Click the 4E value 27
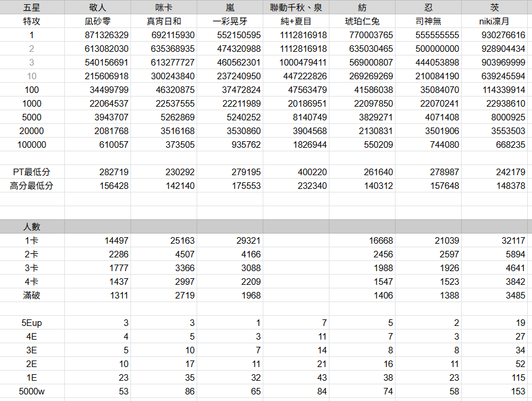 coord(520,337)
